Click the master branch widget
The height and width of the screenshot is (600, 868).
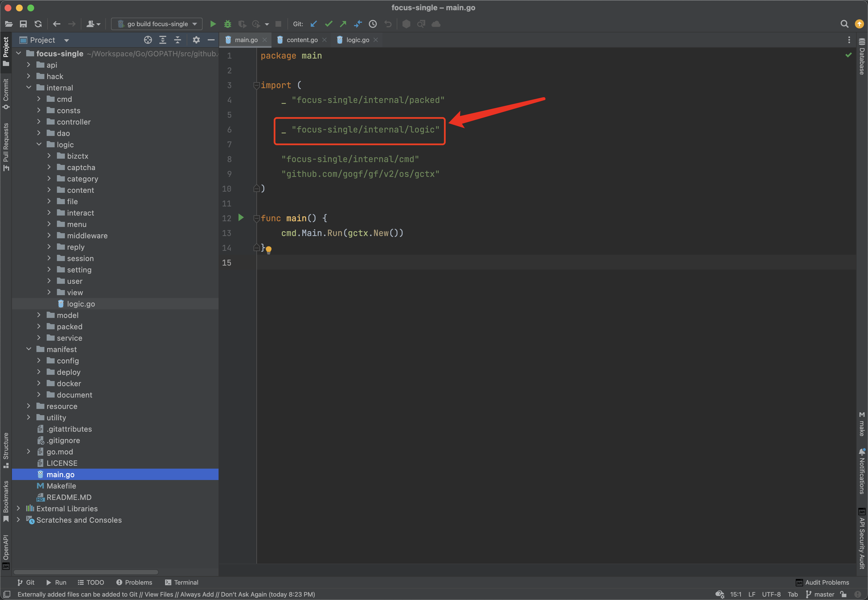point(820,594)
